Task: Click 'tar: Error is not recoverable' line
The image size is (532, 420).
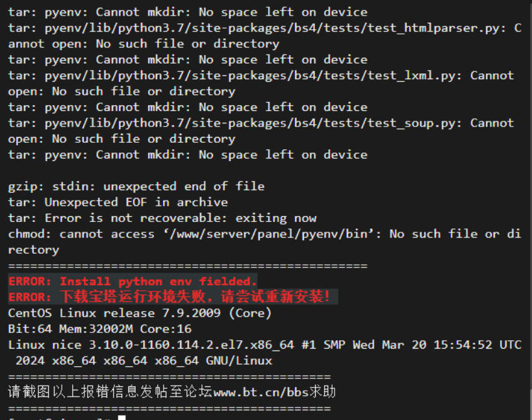Action: (x=162, y=218)
